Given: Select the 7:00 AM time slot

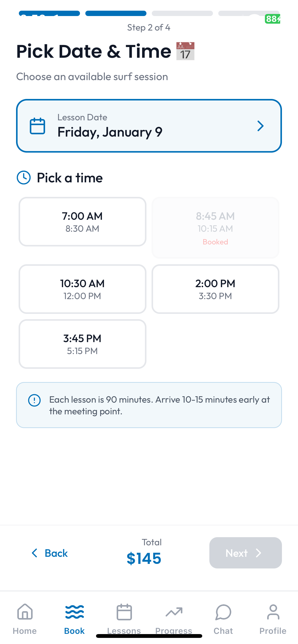Looking at the screenshot, I should click(x=82, y=221).
